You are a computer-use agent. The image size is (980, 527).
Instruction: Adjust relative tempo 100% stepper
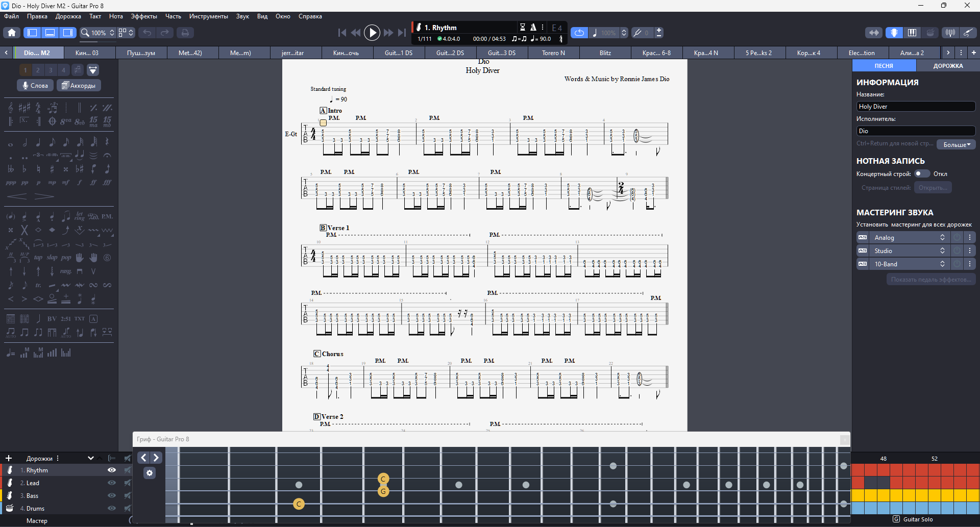click(x=624, y=33)
